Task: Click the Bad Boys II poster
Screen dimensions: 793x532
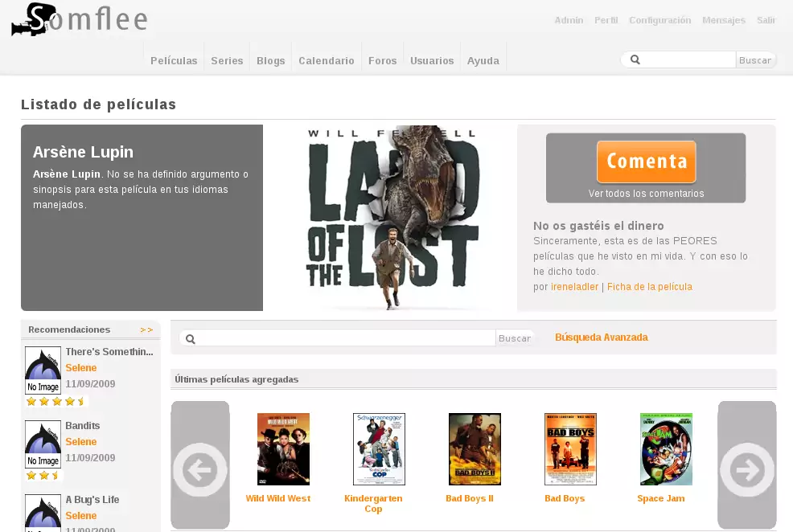Action: 475,449
